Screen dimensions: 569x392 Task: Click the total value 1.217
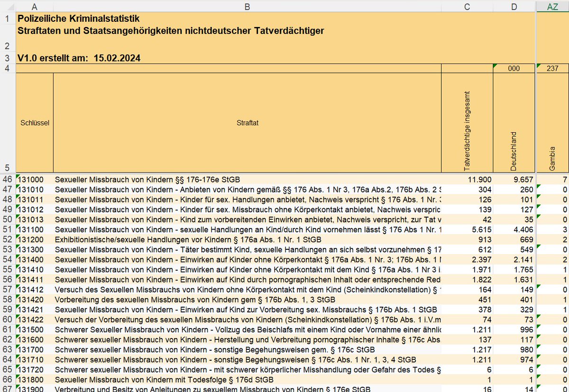[x=467, y=349]
